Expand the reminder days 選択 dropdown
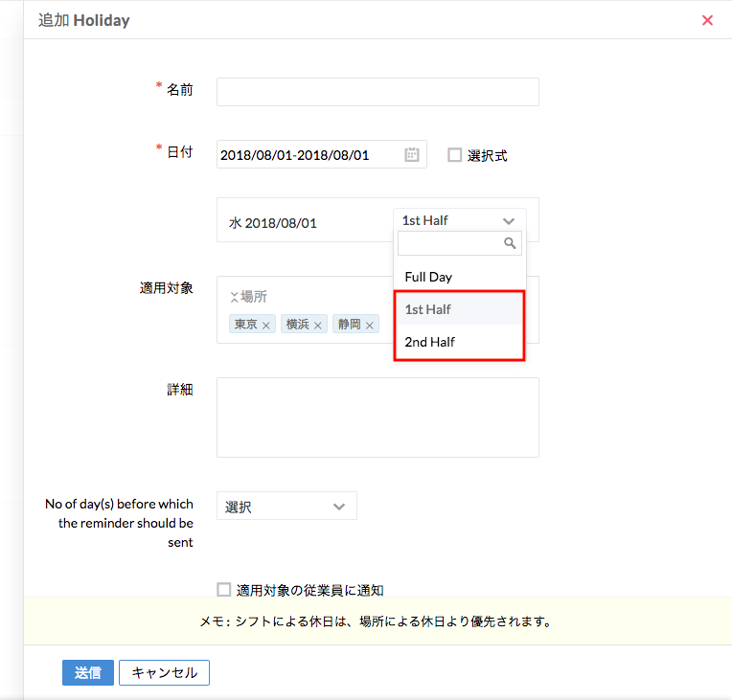Screen dimensions: 732x700 [x=286, y=507]
